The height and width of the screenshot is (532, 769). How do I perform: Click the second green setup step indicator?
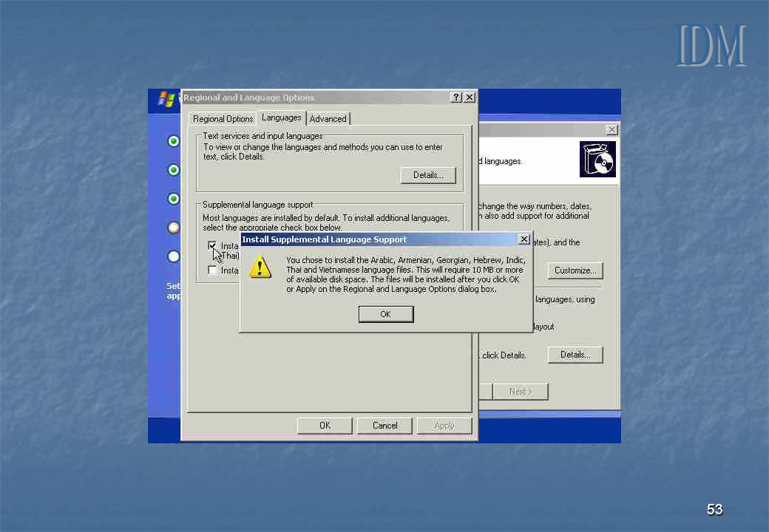(173, 170)
